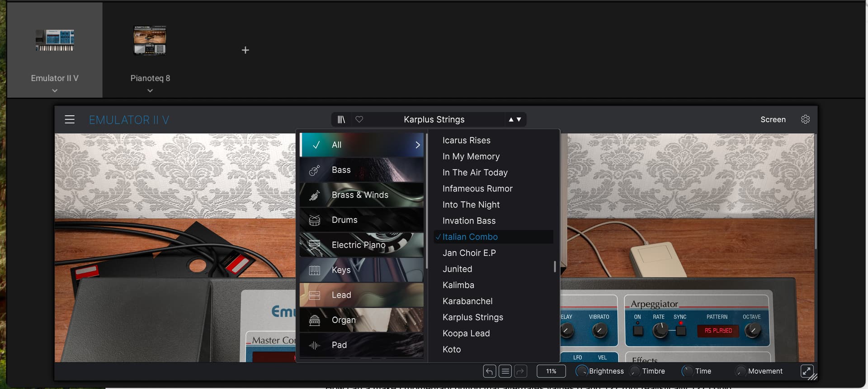The image size is (868, 389).
Task: Adjust the Movement macro knob
Action: pyautogui.click(x=741, y=371)
